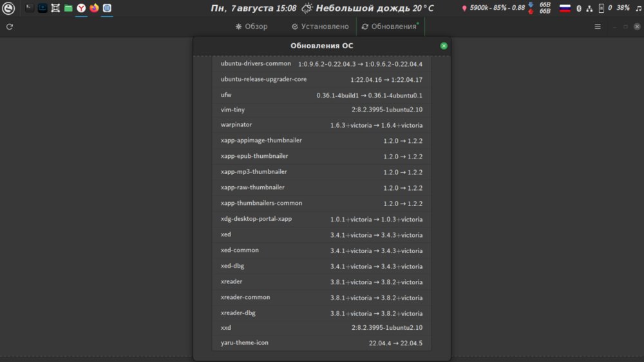
Task: Click the screenshot capture launcher icon
Action: (55, 8)
